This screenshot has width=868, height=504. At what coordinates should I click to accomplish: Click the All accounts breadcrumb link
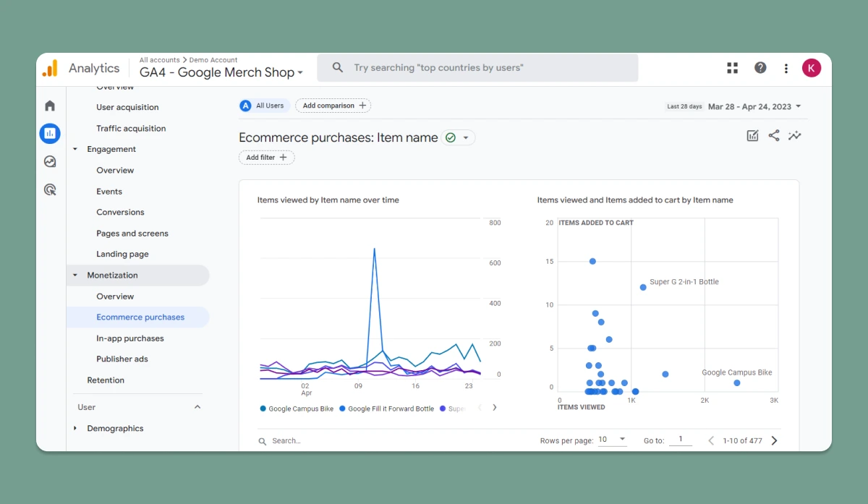159,60
